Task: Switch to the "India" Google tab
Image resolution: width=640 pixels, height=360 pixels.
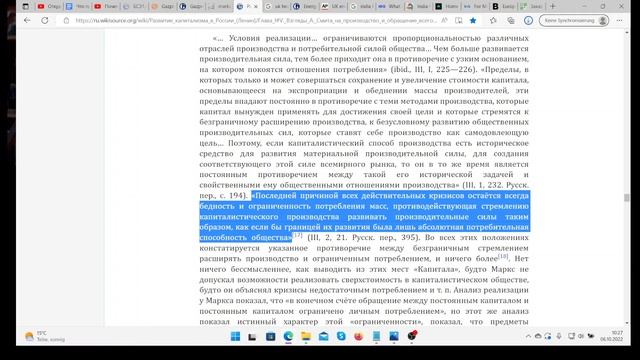Action: click(x=362, y=7)
